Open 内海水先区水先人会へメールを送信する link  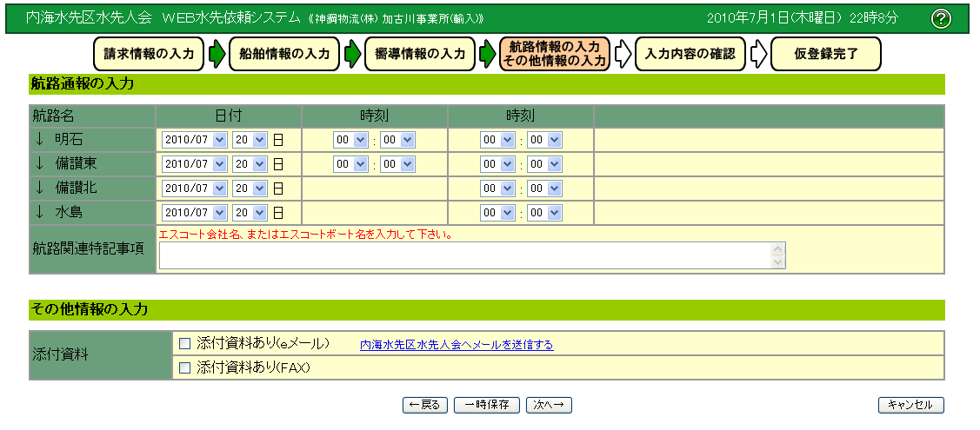pos(457,345)
